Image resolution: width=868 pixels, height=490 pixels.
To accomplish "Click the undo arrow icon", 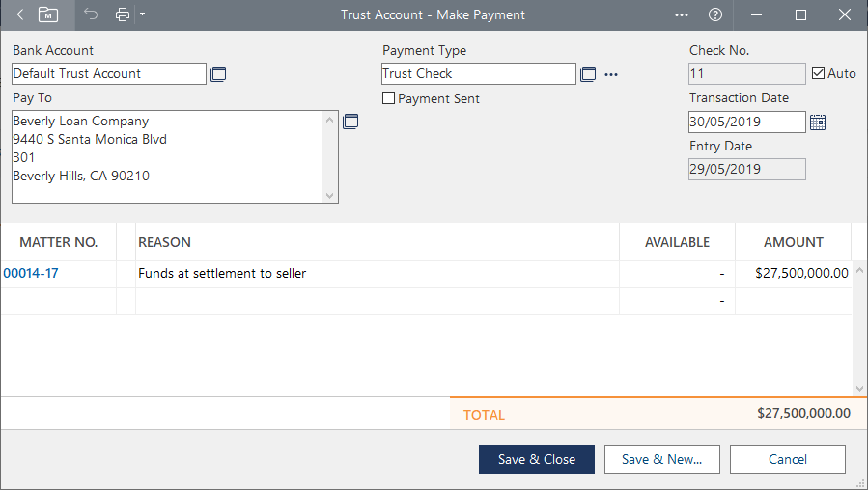I will (91, 14).
